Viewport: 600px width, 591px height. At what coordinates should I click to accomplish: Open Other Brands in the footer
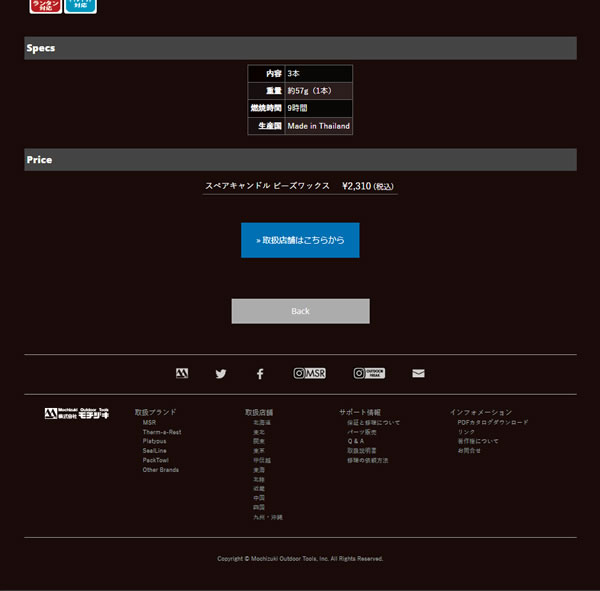coord(161,470)
